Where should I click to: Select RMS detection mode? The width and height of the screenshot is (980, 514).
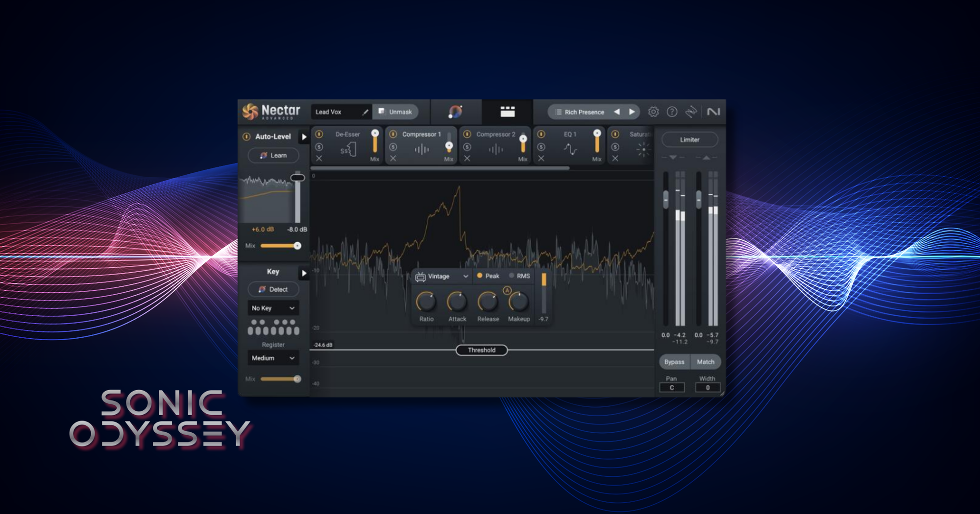pyautogui.click(x=520, y=276)
